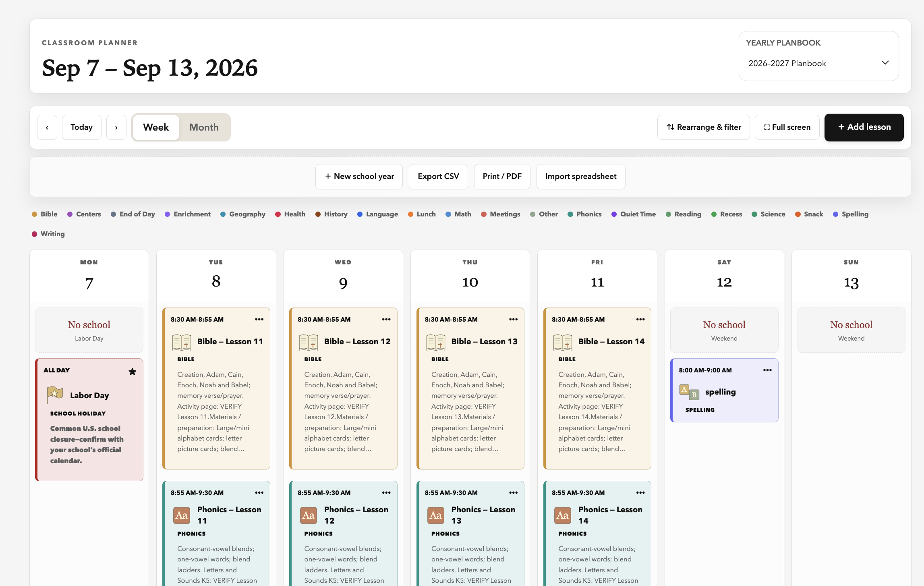This screenshot has height=586, width=924.
Task: Enter Full screen mode
Action: coord(787,127)
